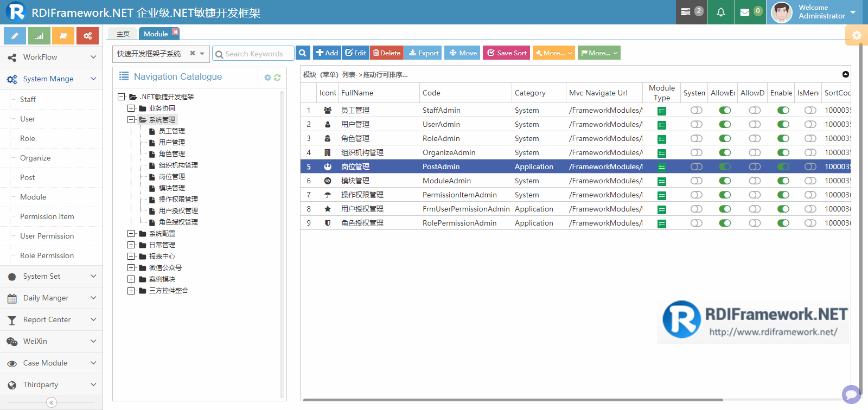868x410 pixels.
Task: Click the Navigation Catalogue tree scrollbar
Action: 282,244
